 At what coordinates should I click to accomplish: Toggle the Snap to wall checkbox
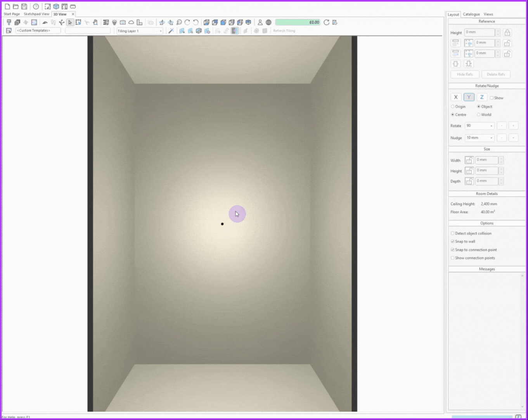pyautogui.click(x=452, y=242)
